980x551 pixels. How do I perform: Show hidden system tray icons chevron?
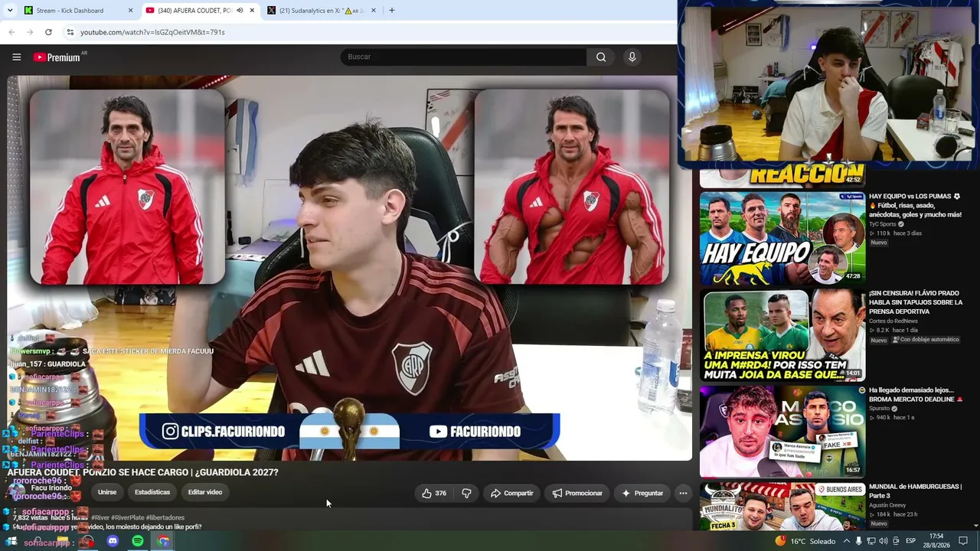coord(847,541)
